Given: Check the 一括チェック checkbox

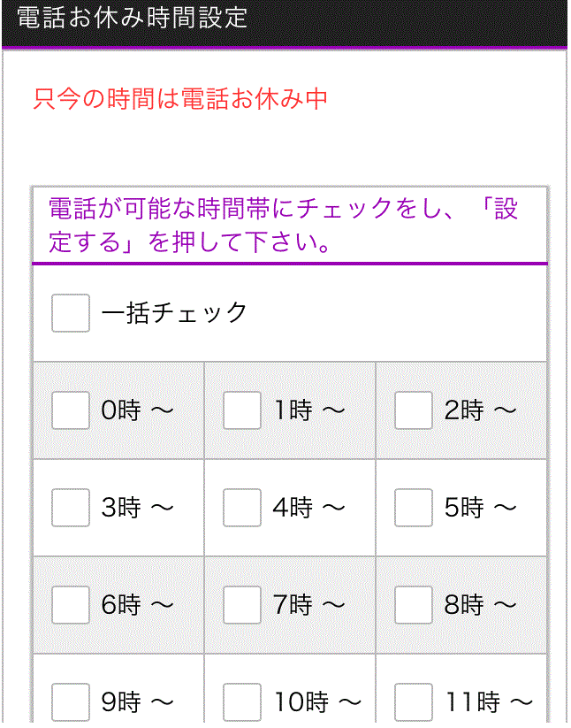Looking at the screenshot, I should click(x=71, y=313).
